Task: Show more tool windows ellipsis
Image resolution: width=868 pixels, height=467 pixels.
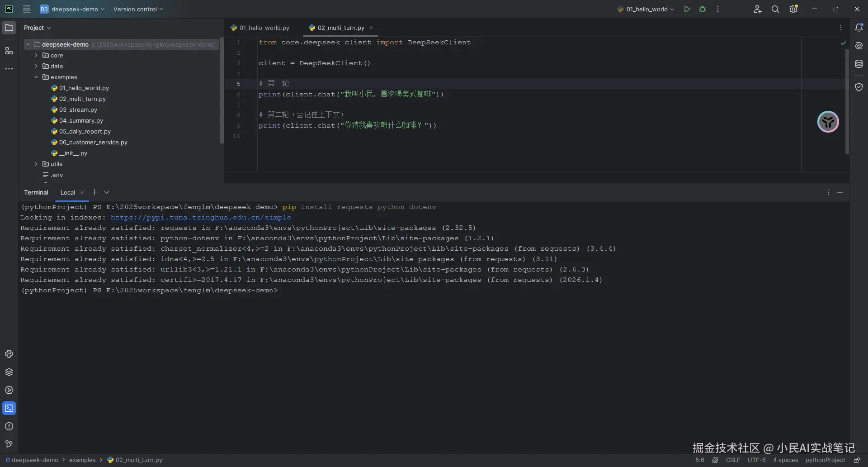Action: [x=9, y=69]
